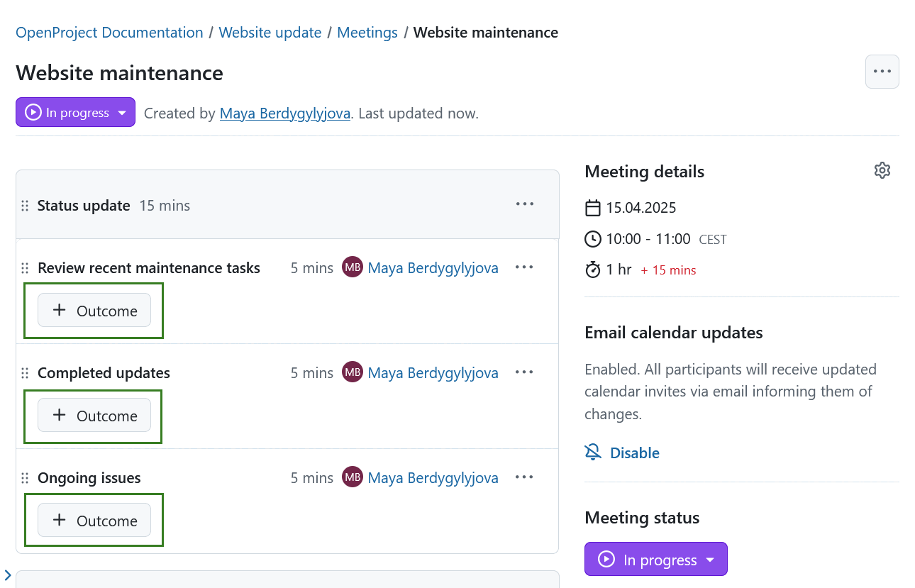915x588 pixels.
Task: Add an Outcome for Review recent maintenance tasks
Action: tap(94, 311)
